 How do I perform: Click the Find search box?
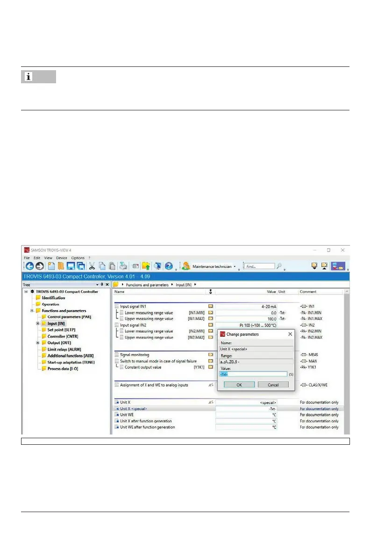tap(260, 266)
